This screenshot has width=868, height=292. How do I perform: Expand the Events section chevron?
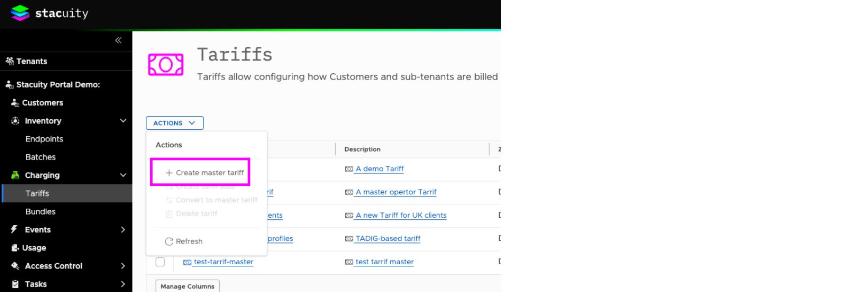click(123, 230)
